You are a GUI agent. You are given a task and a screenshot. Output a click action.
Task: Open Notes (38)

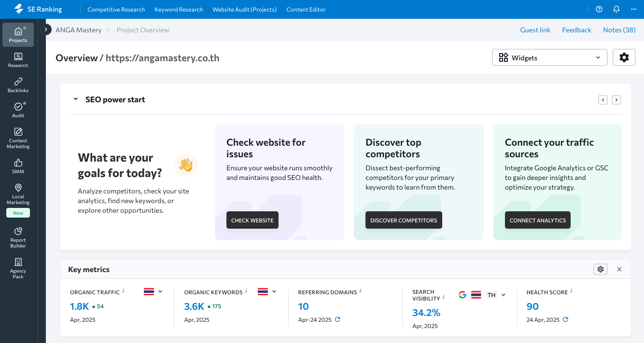pos(619,30)
